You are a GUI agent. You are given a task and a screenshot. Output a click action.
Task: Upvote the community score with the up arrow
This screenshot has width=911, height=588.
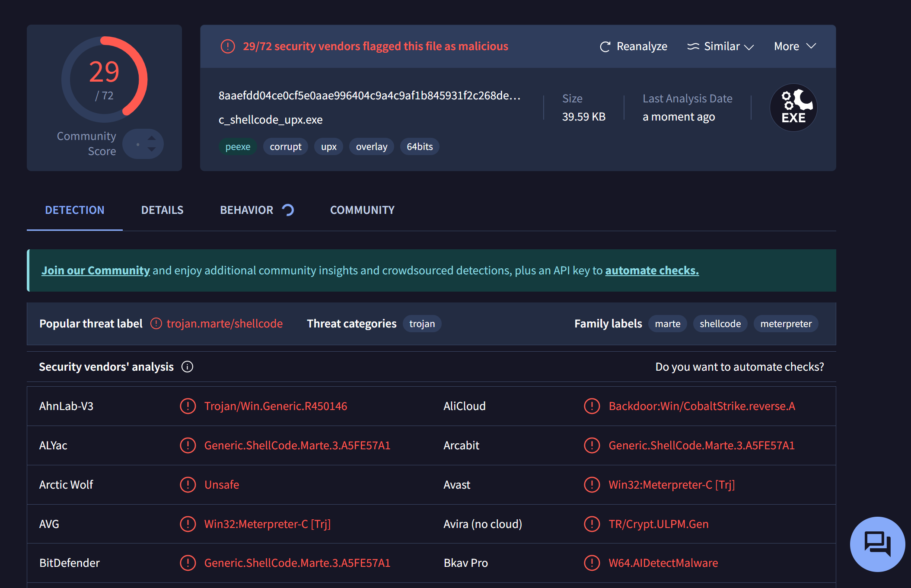point(152,138)
